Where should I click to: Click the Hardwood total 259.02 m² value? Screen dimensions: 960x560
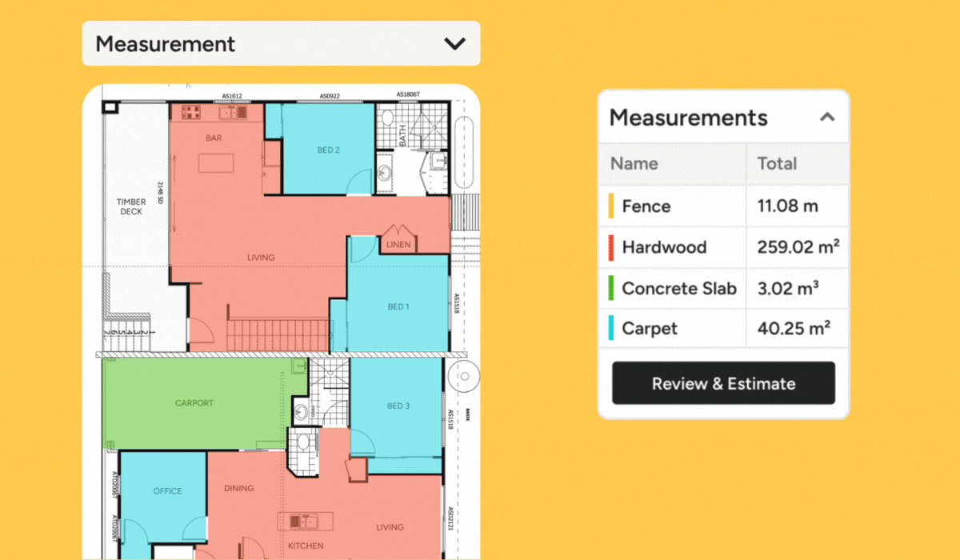(x=798, y=247)
